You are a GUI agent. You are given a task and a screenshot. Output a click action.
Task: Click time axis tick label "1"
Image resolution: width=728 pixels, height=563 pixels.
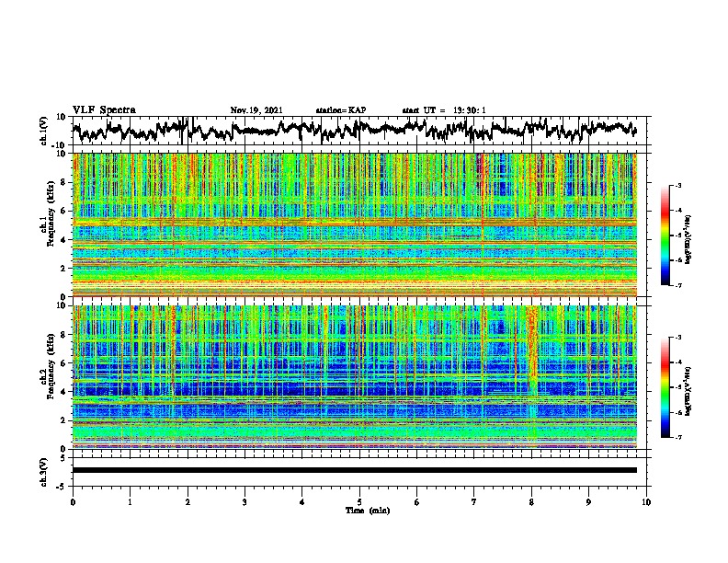(130, 502)
